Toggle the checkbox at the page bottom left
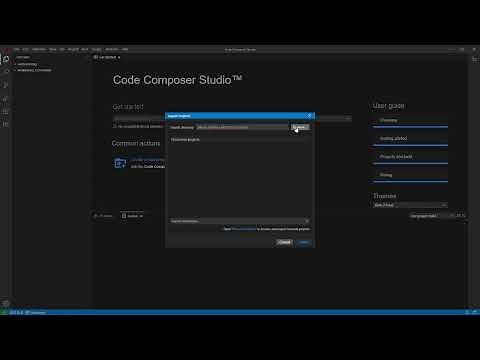The width and height of the screenshot is (480, 360). (x=124, y=216)
